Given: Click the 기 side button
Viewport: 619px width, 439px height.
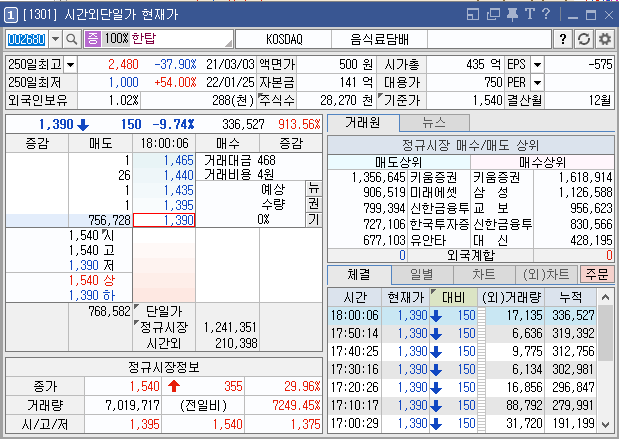Looking at the screenshot, I should pos(314,219).
